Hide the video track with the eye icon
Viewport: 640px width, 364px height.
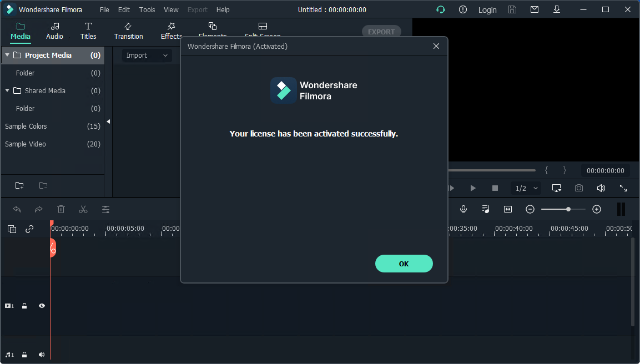pyautogui.click(x=41, y=306)
